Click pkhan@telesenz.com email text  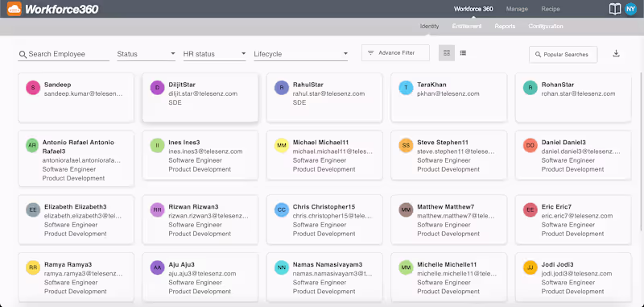[x=448, y=93]
